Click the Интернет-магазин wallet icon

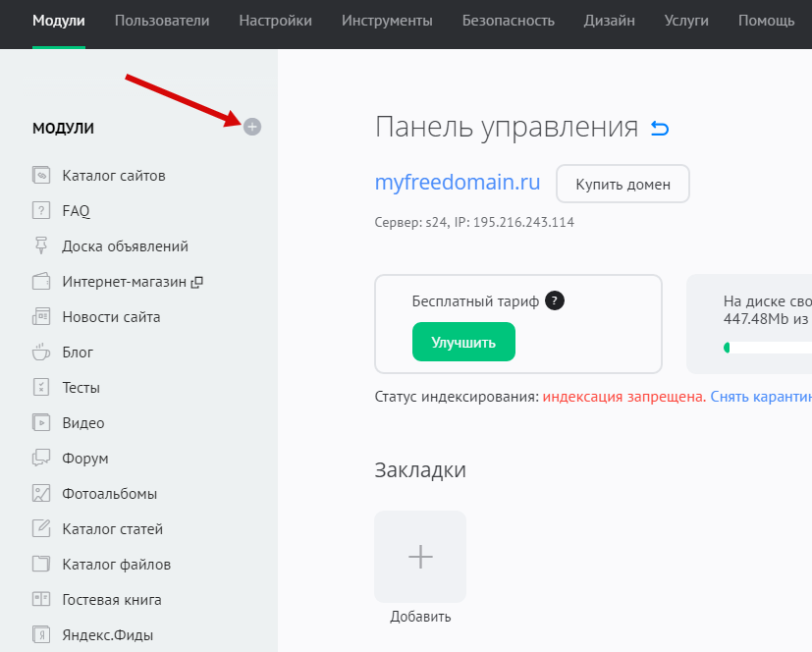pos(41,282)
